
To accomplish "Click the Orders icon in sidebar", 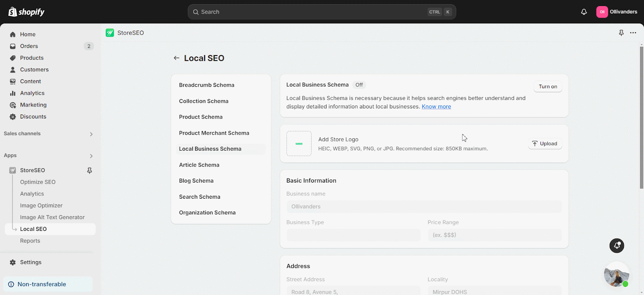I will click(12, 46).
